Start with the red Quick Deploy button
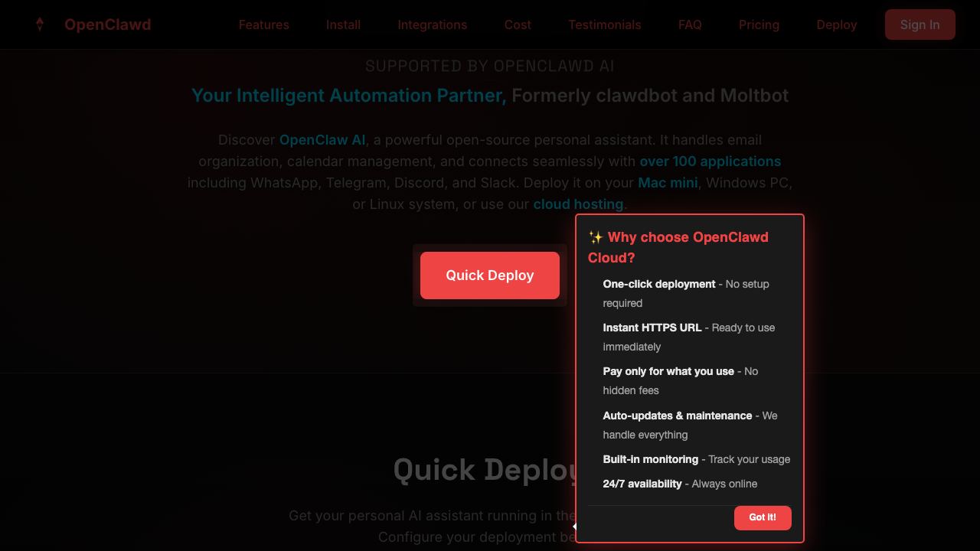The width and height of the screenshot is (980, 551). pyautogui.click(x=490, y=275)
